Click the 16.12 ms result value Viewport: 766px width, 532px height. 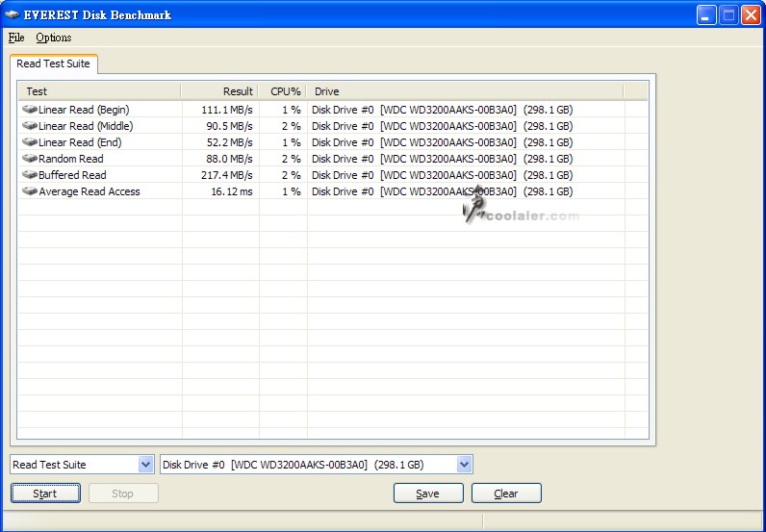tap(232, 191)
